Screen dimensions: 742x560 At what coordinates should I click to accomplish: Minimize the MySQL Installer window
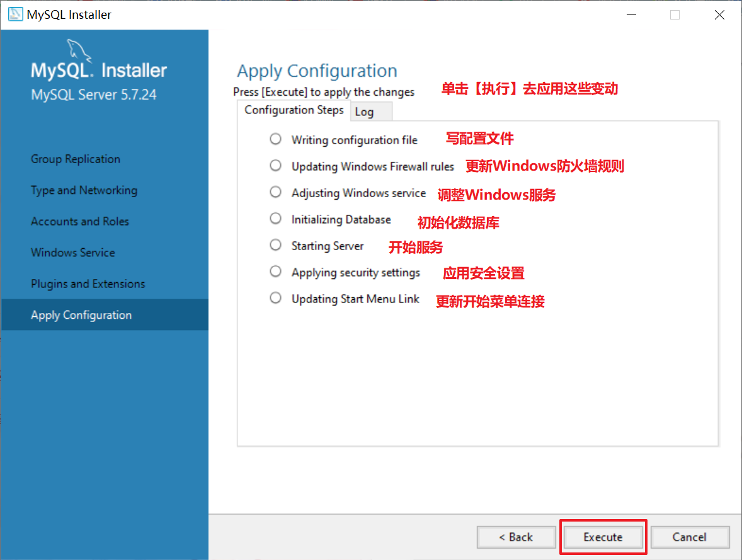pos(631,14)
